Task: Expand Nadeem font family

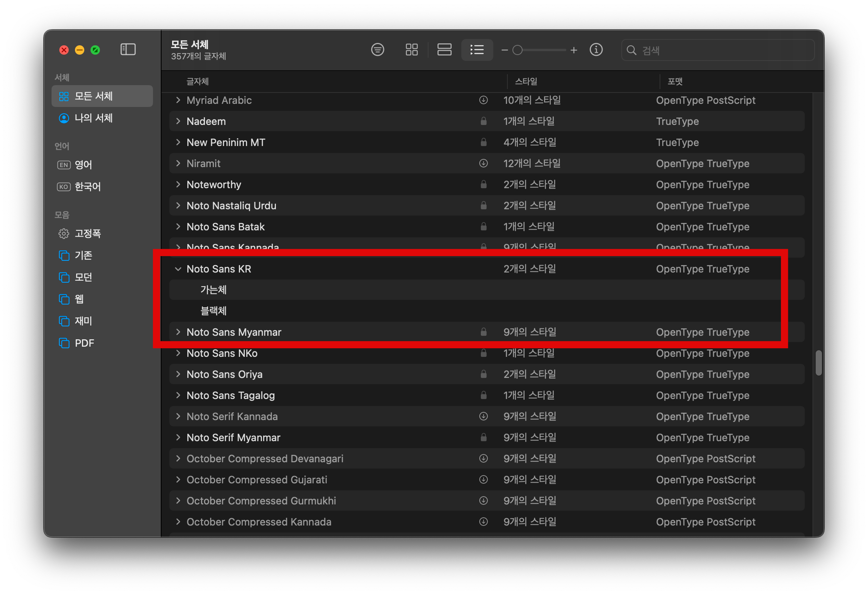Action: (x=178, y=121)
